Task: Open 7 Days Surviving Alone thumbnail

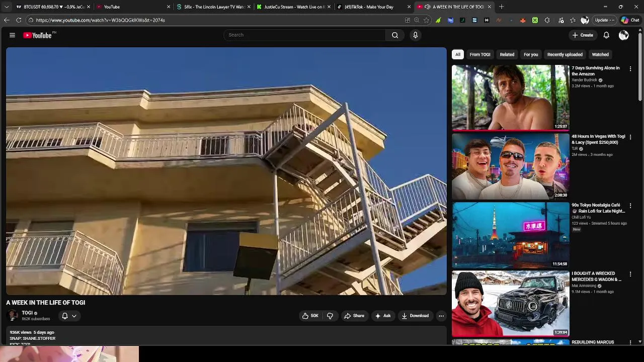Action: pyautogui.click(x=510, y=98)
